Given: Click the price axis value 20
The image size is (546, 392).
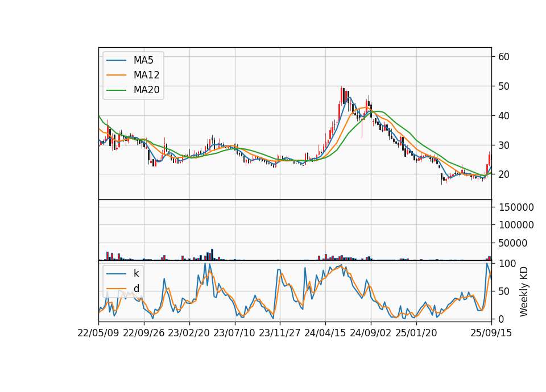Looking at the screenshot, I should coord(504,174).
